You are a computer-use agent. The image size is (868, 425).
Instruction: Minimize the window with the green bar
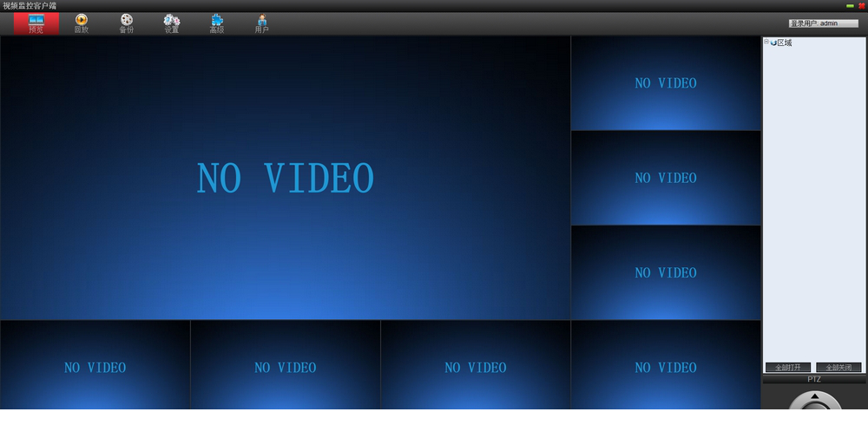tap(850, 5)
